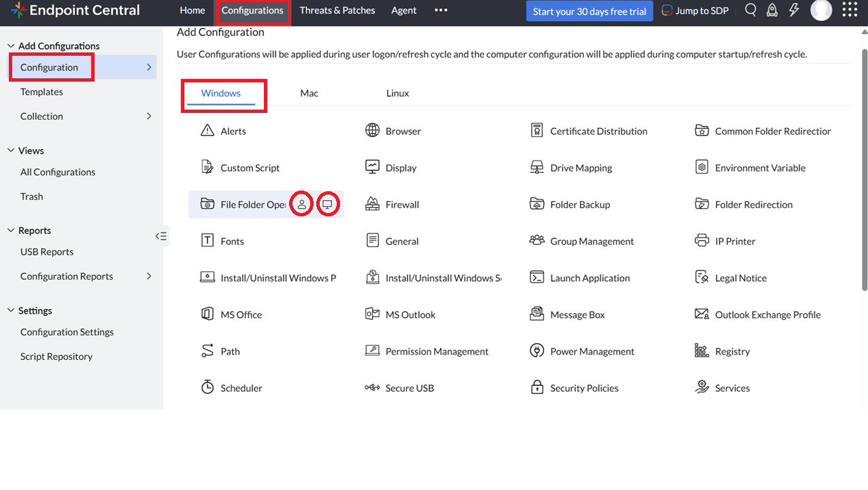Collapse the Add Configurations section

click(11, 46)
